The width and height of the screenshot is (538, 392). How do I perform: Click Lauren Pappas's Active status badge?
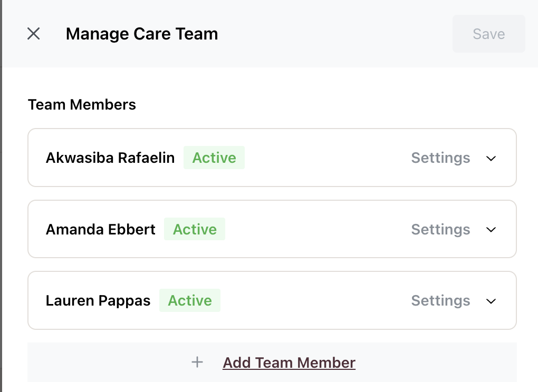(x=190, y=301)
